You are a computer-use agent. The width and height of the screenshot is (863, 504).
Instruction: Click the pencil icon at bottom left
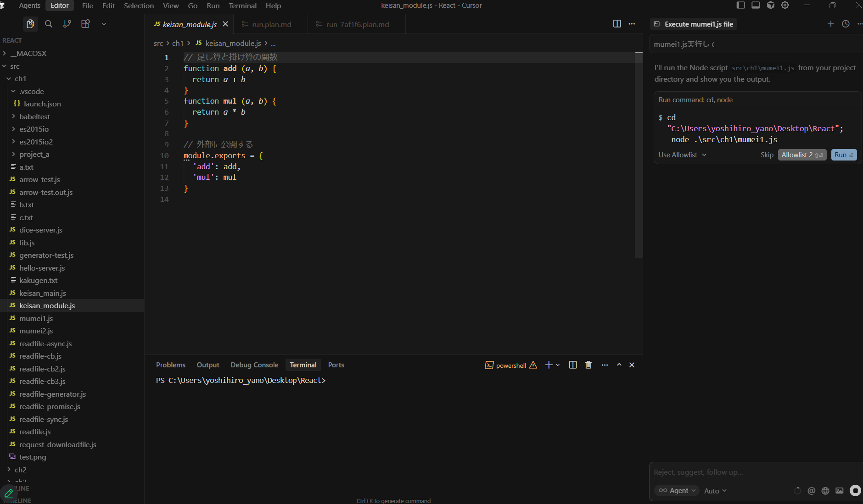click(9, 493)
